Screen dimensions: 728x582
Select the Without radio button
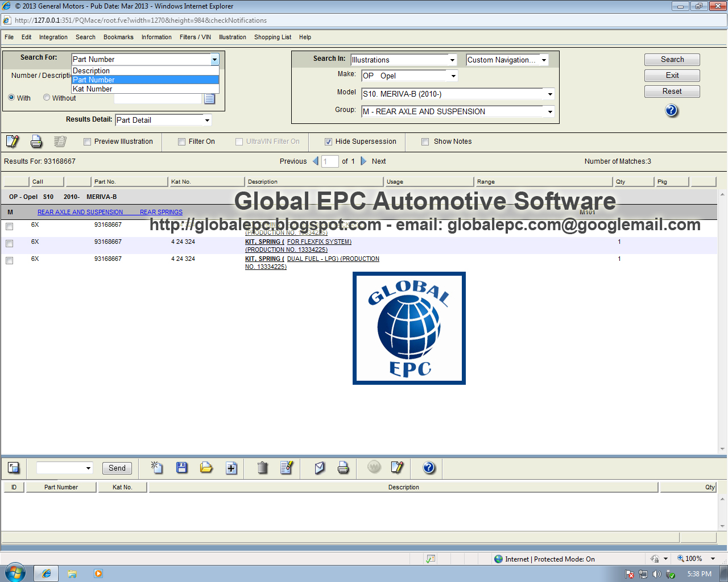tap(47, 98)
